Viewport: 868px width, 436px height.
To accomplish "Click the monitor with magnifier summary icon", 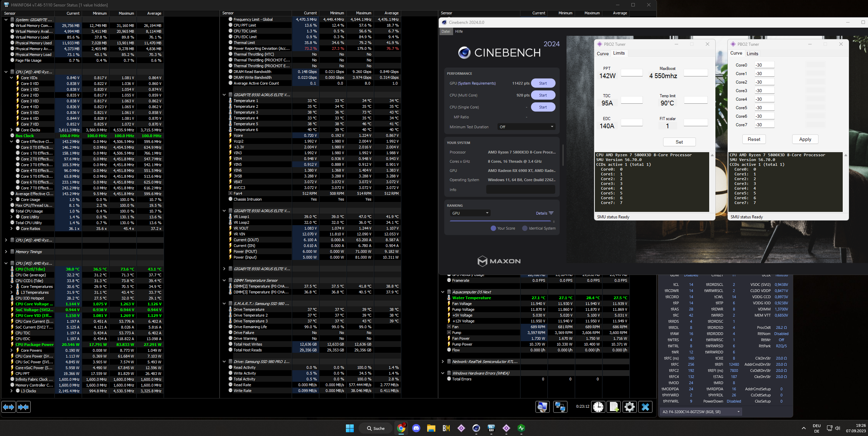I will coord(542,407).
